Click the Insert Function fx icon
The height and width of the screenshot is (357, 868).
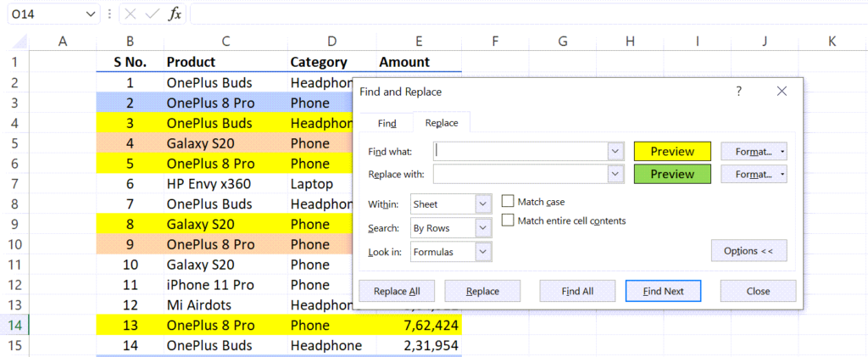click(175, 14)
